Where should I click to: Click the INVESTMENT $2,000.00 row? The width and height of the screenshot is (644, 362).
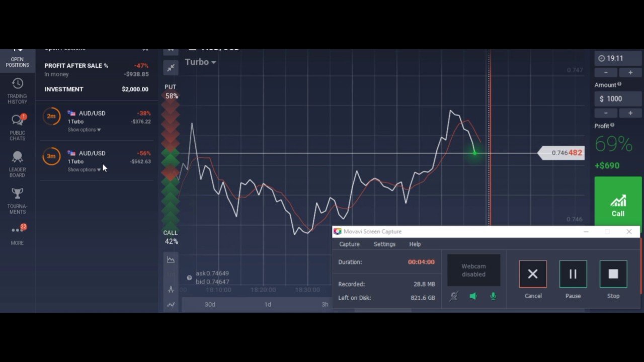[96, 89]
